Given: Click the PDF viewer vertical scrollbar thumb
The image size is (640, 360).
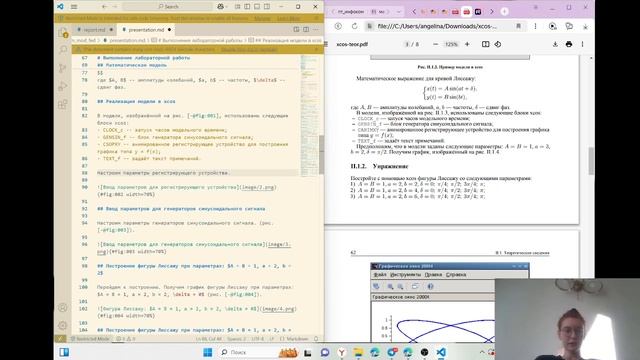Looking at the screenshot, I should coord(591,161).
